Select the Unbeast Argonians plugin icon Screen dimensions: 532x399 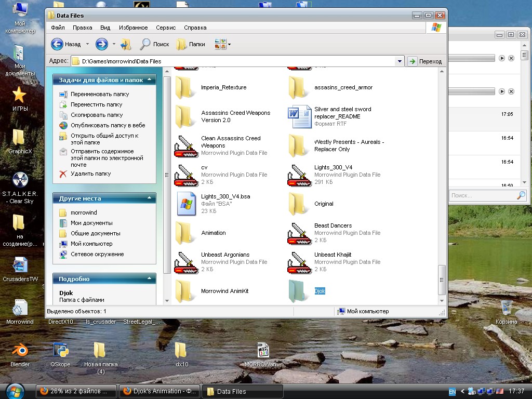186,262
